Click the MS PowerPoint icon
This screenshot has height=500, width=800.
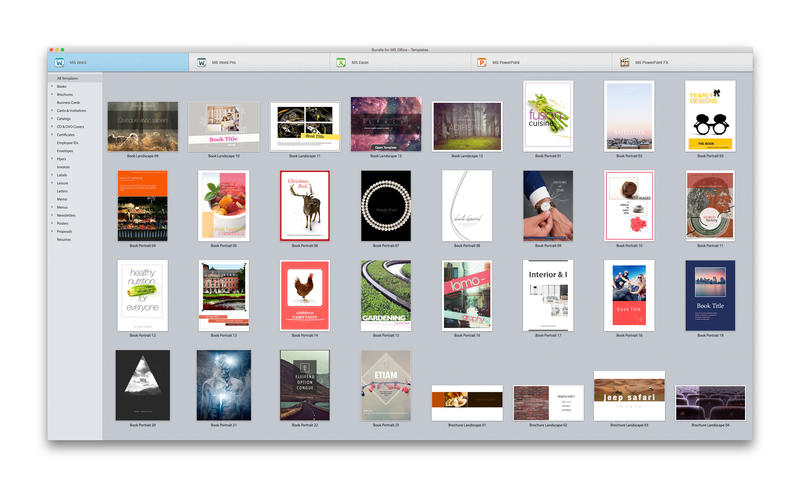(482, 62)
